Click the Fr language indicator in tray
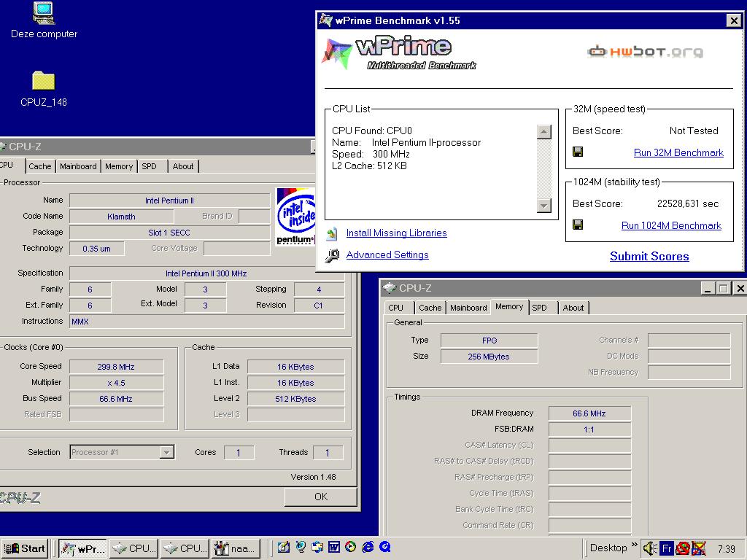The height and width of the screenshot is (560, 747). [667, 548]
